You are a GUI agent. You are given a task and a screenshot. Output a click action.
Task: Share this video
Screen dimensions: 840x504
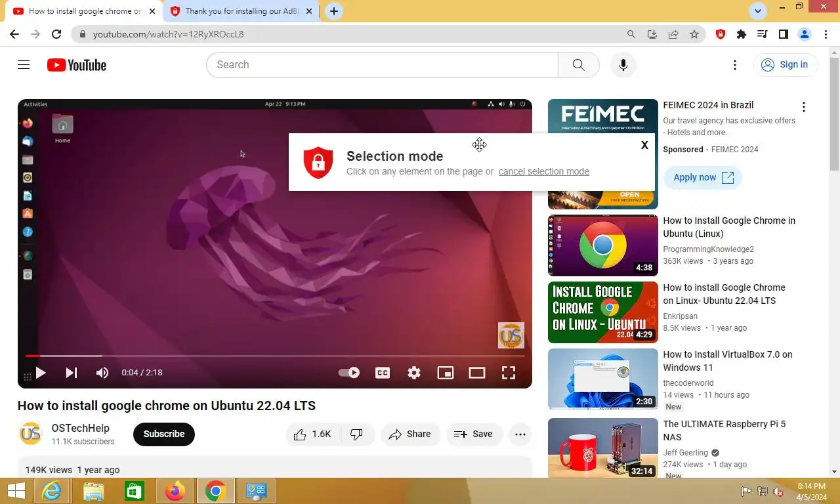click(x=410, y=434)
